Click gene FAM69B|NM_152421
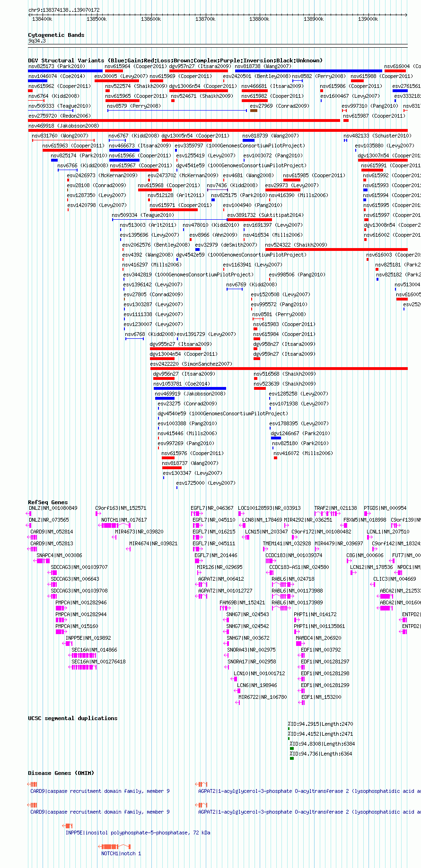 coord(242,602)
